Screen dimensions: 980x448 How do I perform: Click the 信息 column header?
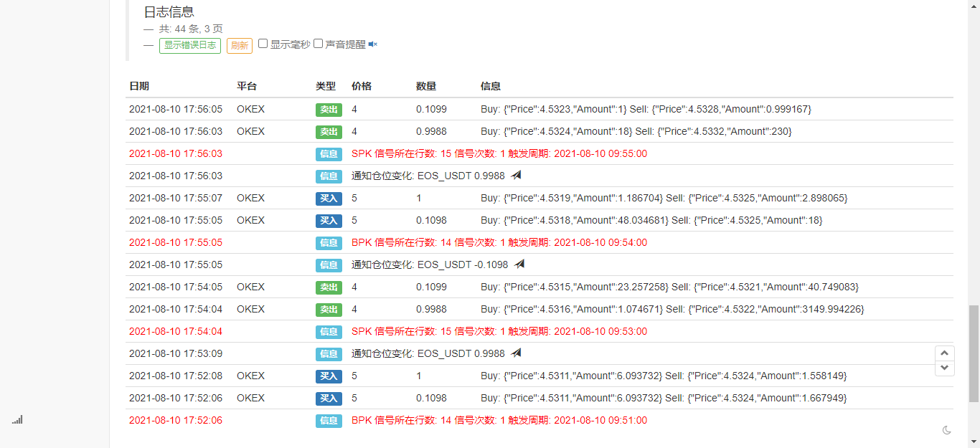pyautogui.click(x=491, y=86)
